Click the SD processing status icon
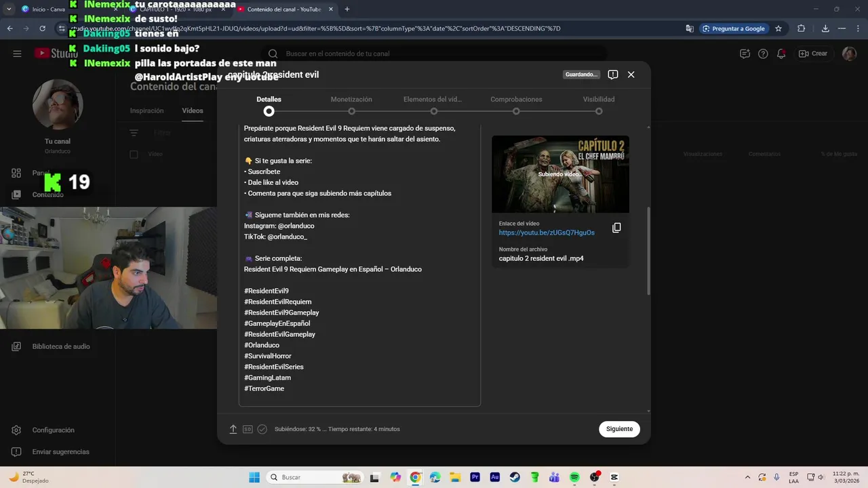This screenshot has width=868, height=488. [x=248, y=429]
